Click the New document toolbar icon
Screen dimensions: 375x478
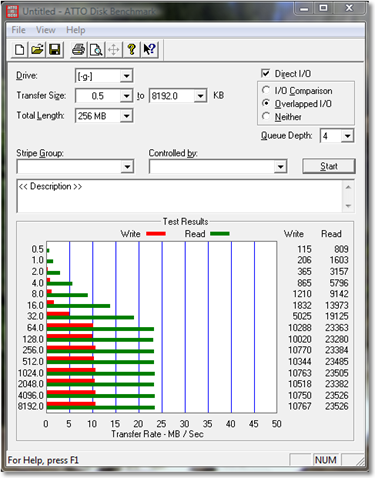click(x=20, y=50)
